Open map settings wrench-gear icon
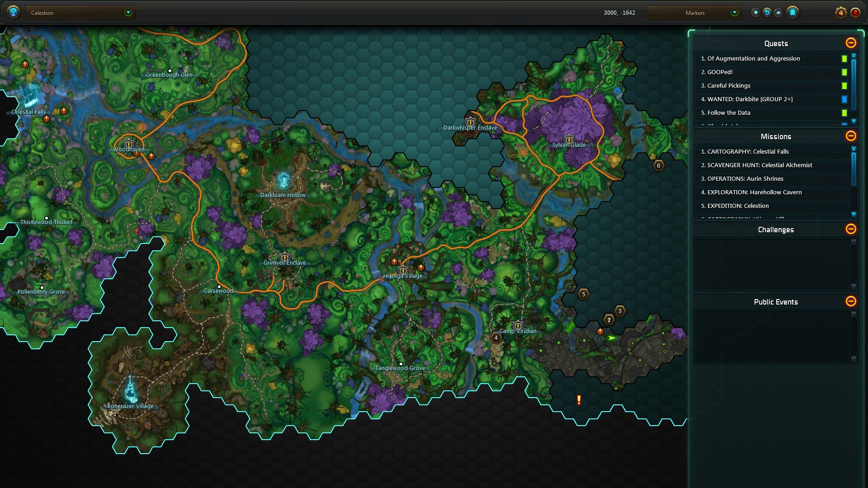This screenshot has width=868, height=488. point(840,13)
